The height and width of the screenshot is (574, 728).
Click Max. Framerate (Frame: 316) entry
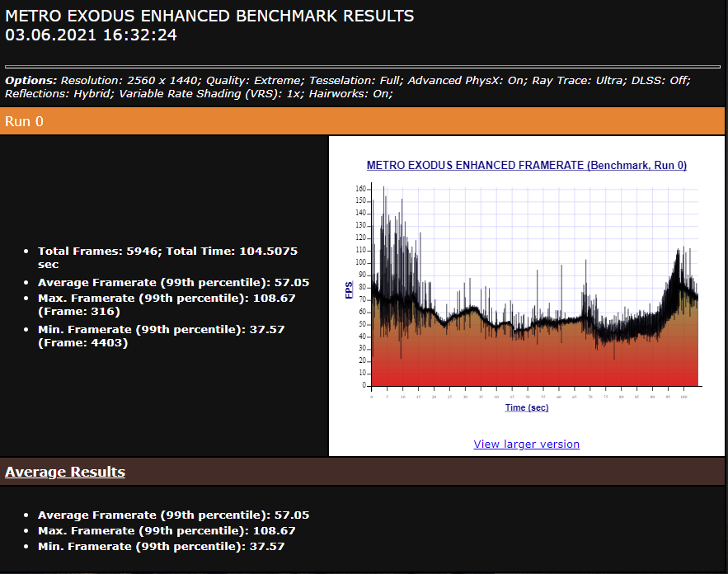pyautogui.click(x=167, y=304)
